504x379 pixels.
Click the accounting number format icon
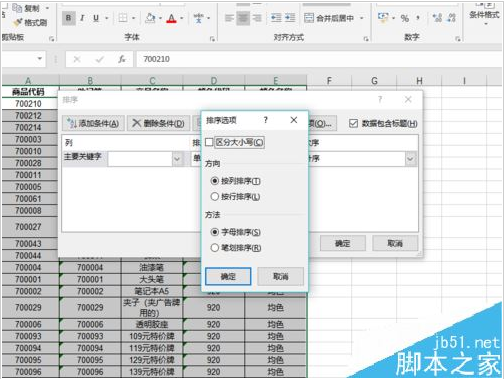click(x=383, y=17)
